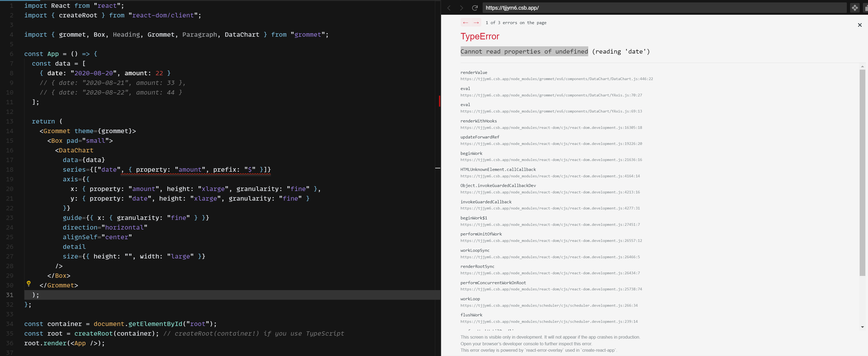The height and width of the screenshot is (356, 868).
Task: Click the browser preview forward arrow
Action: (x=461, y=8)
